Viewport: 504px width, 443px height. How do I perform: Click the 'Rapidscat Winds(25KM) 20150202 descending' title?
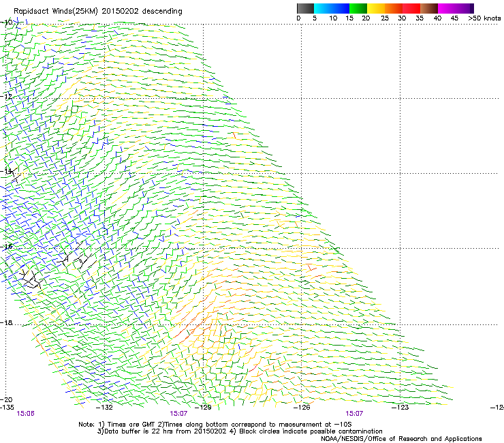[98, 12]
